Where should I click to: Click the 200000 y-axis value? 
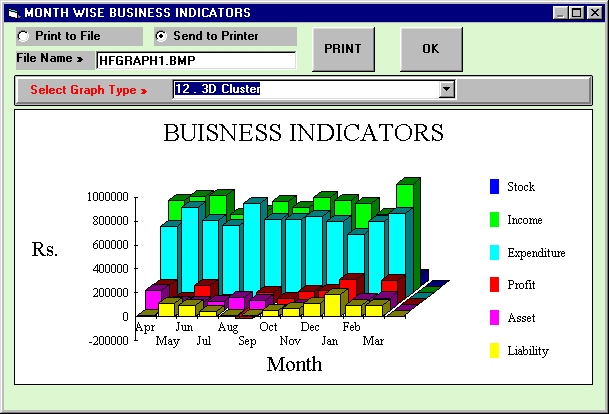pos(110,293)
